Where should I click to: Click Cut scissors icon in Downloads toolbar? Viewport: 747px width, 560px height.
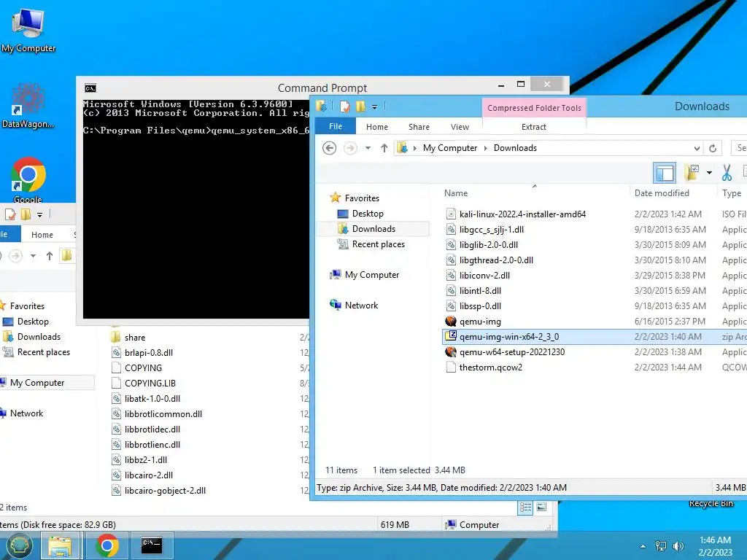click(727, 172)
